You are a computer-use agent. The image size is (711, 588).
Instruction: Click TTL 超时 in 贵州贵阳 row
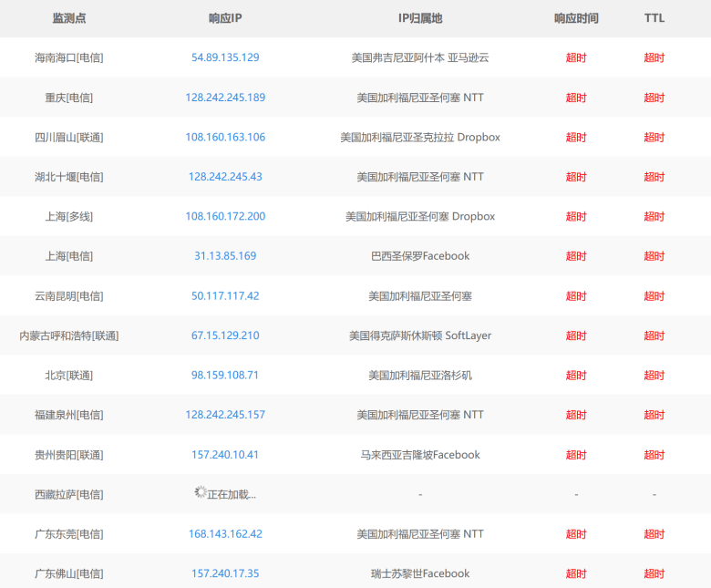point(654,455)
